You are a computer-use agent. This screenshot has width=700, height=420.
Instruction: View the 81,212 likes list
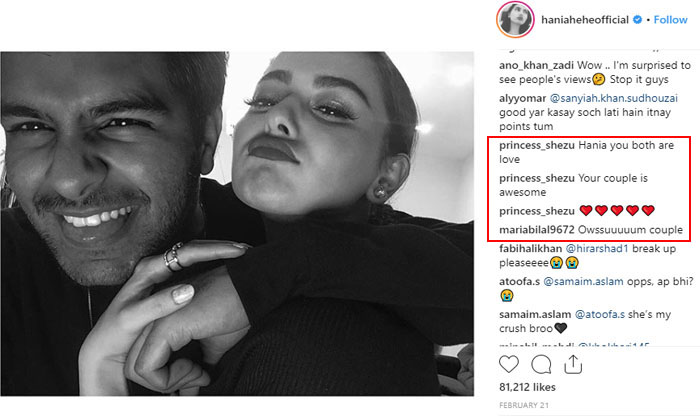point(526,386)
